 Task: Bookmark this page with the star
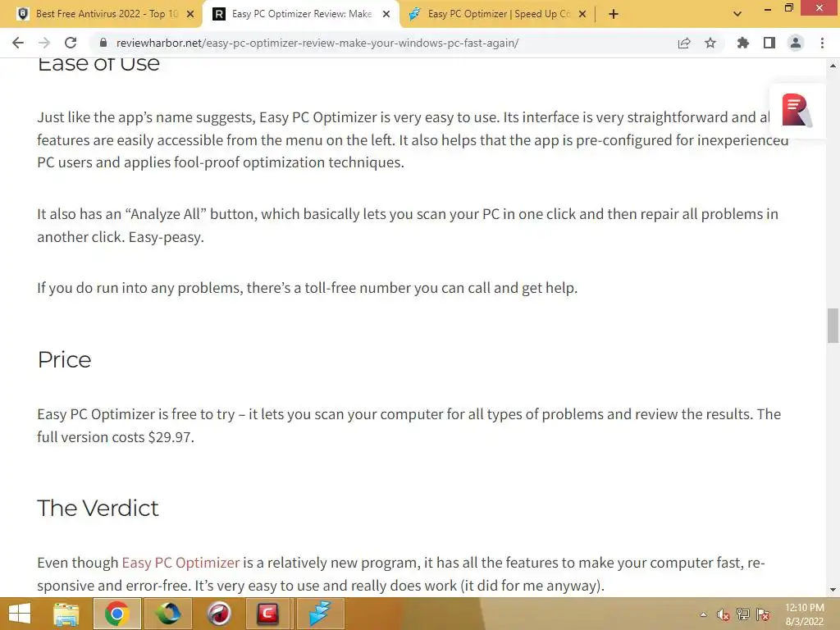pyautogui.click(x=710, y=43)
